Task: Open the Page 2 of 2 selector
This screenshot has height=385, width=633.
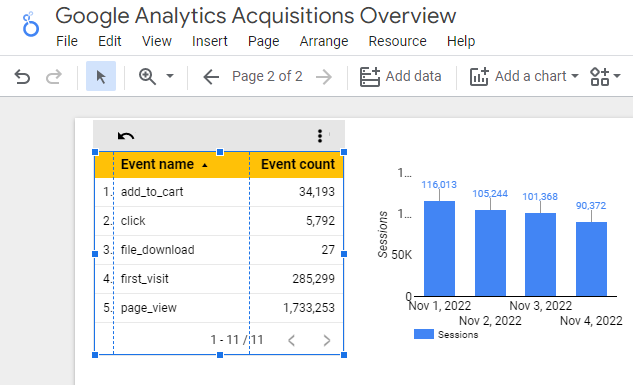Action: pyautogui.click(x=267, y=76)
